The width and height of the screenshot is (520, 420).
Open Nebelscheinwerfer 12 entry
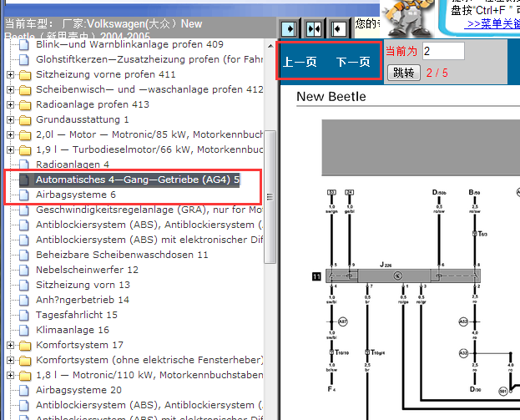pyautogui.click(x=87, y=270)
